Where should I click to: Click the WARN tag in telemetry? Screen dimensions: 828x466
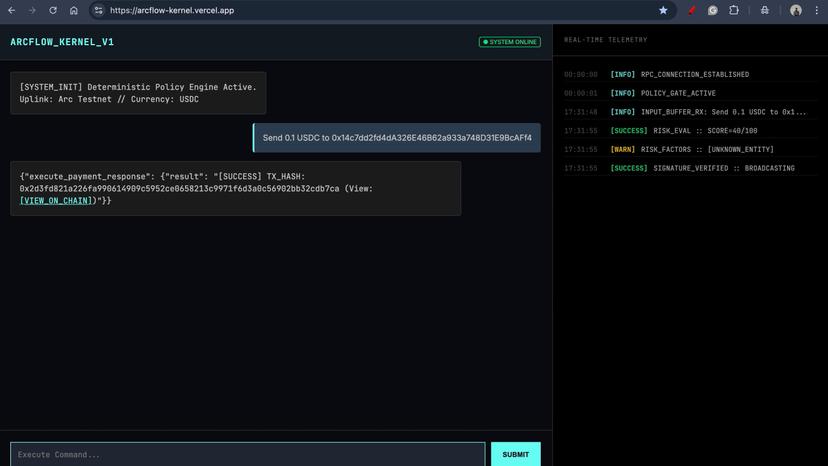(623, 150)
